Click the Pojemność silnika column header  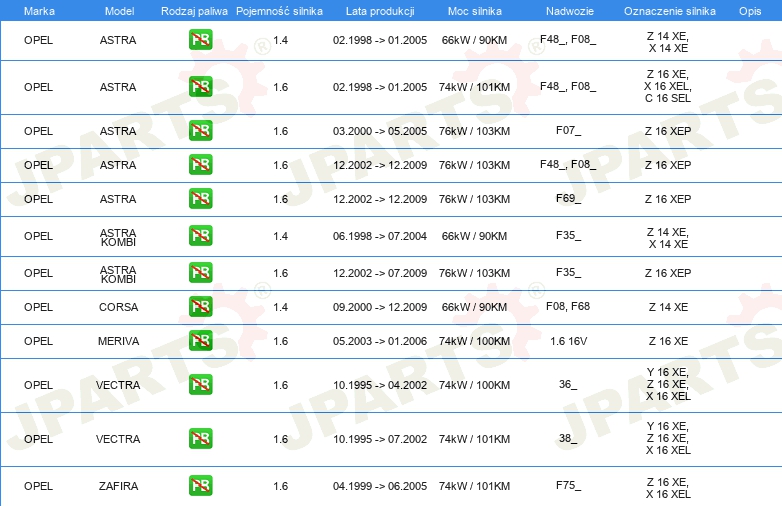(x=279, y=11)
